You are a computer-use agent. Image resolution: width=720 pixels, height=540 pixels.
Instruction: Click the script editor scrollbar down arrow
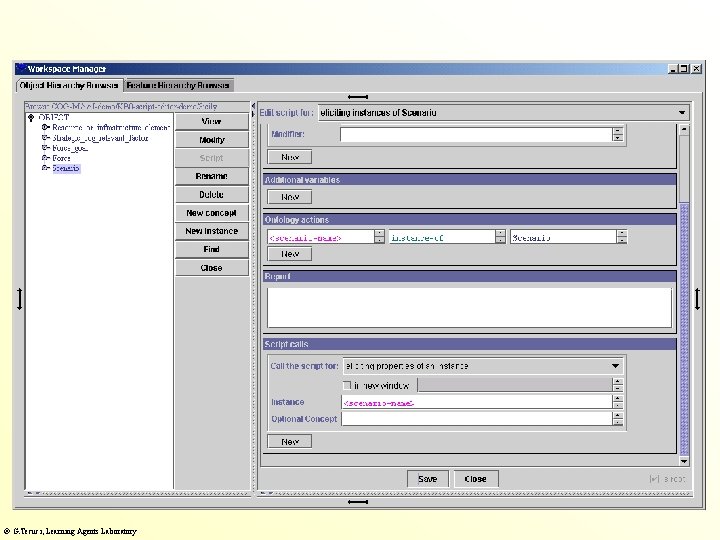click(684, 461)
